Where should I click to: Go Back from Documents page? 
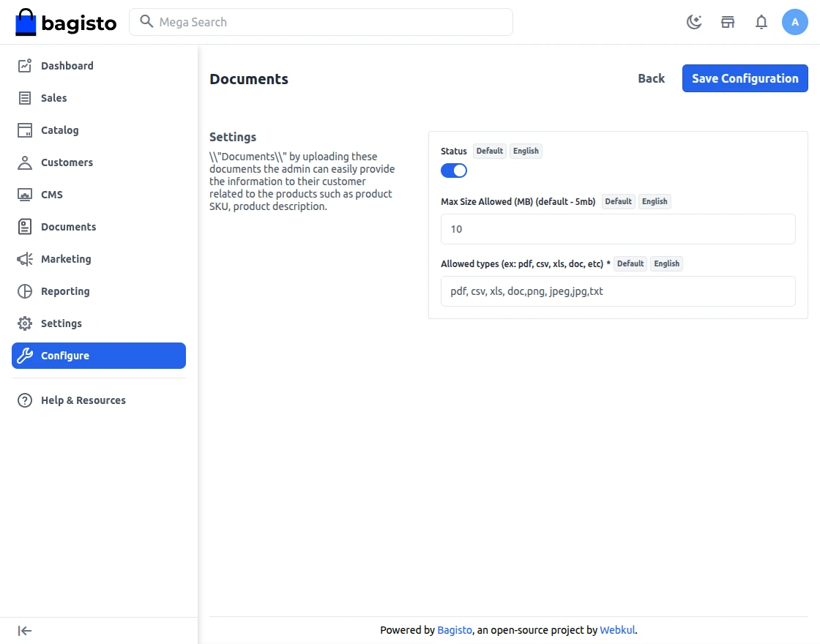pos(651,78)
